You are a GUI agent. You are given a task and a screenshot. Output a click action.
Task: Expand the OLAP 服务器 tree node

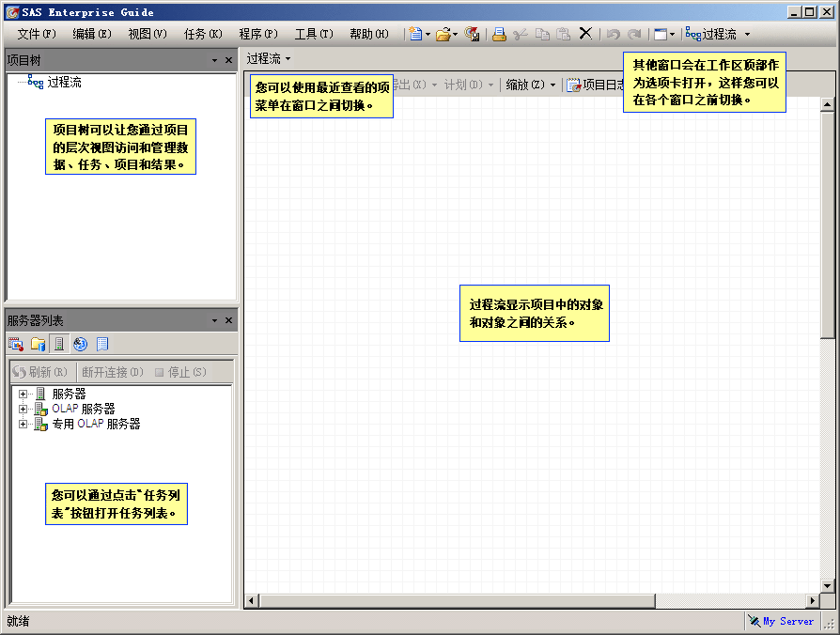[x=23, y=409]
